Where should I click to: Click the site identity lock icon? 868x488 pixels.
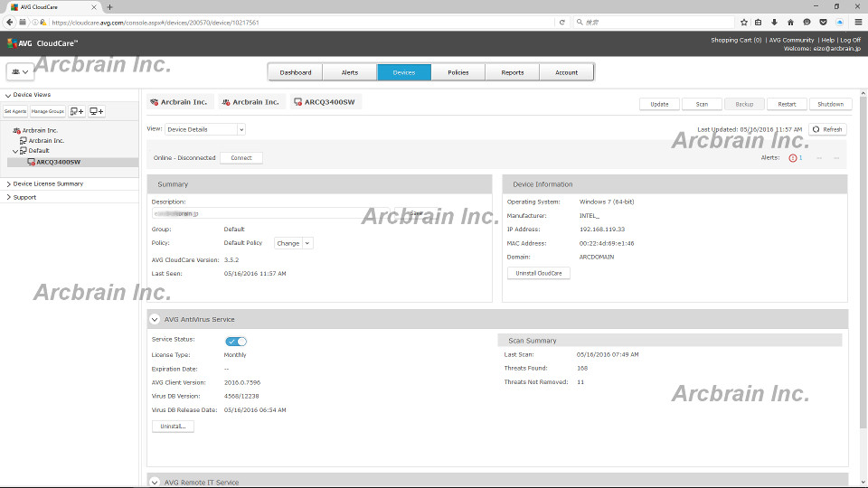43,22
